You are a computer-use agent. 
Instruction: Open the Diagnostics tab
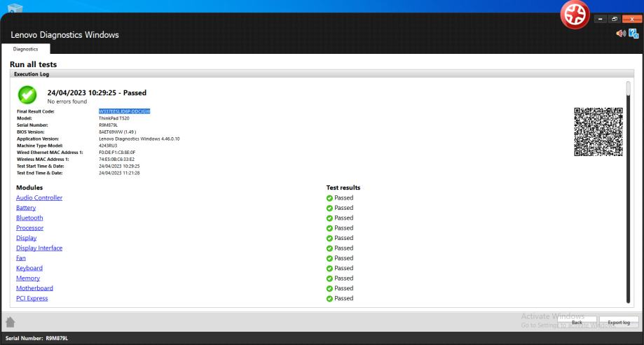click(x=25, y=49)
